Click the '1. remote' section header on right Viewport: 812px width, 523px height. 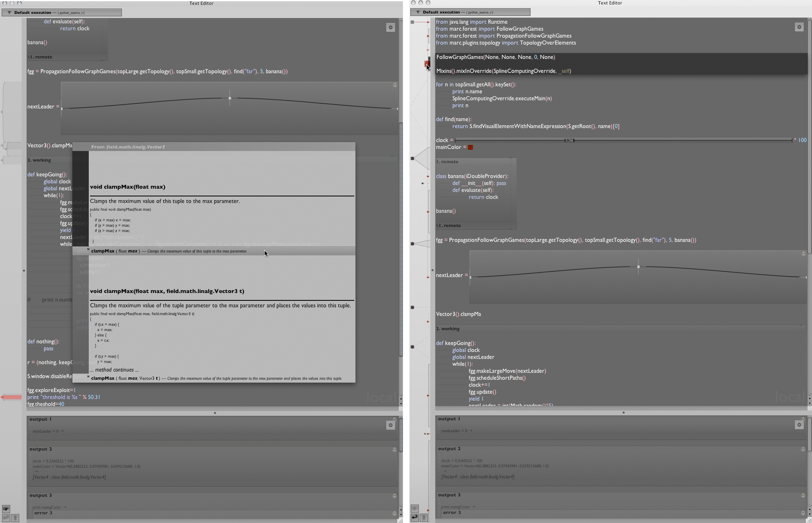(x=448, y=162)
